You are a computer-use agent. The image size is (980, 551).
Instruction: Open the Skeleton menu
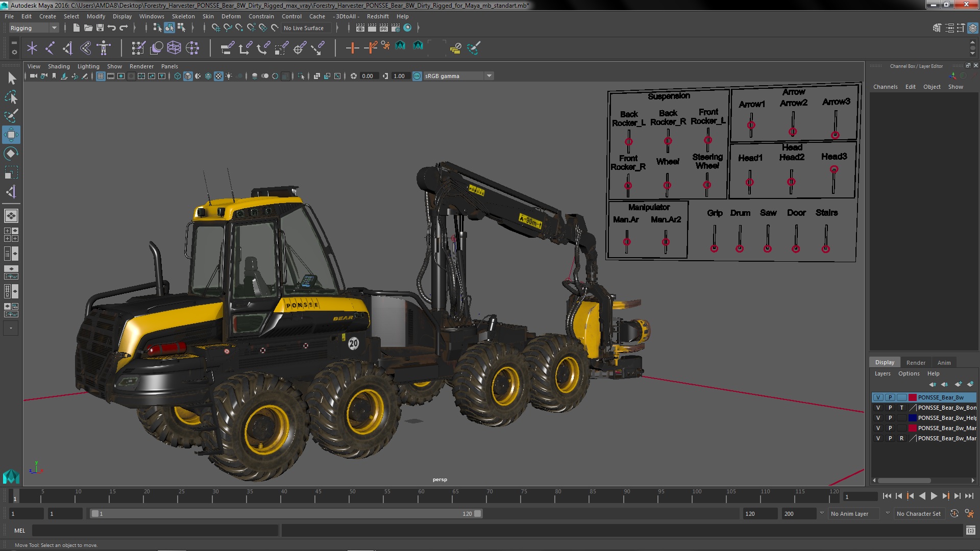click(x=183, y=16)
